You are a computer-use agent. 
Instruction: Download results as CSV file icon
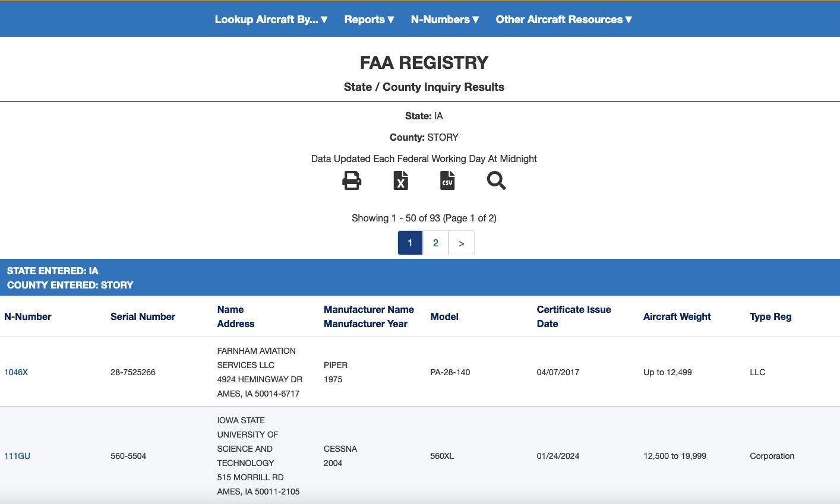pos(447,180)
